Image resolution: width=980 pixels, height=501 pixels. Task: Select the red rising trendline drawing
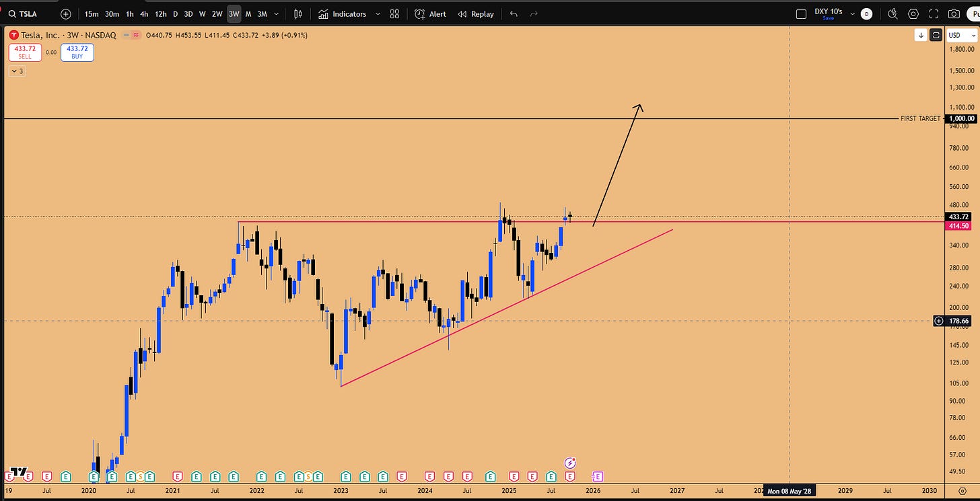[x=507, y=308]
